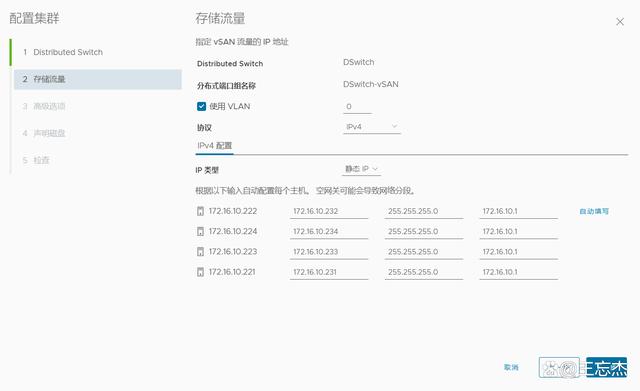Click the host icon beside 172.16.10.223
This screenshot has width=640, height=391.
click(200, 252)
